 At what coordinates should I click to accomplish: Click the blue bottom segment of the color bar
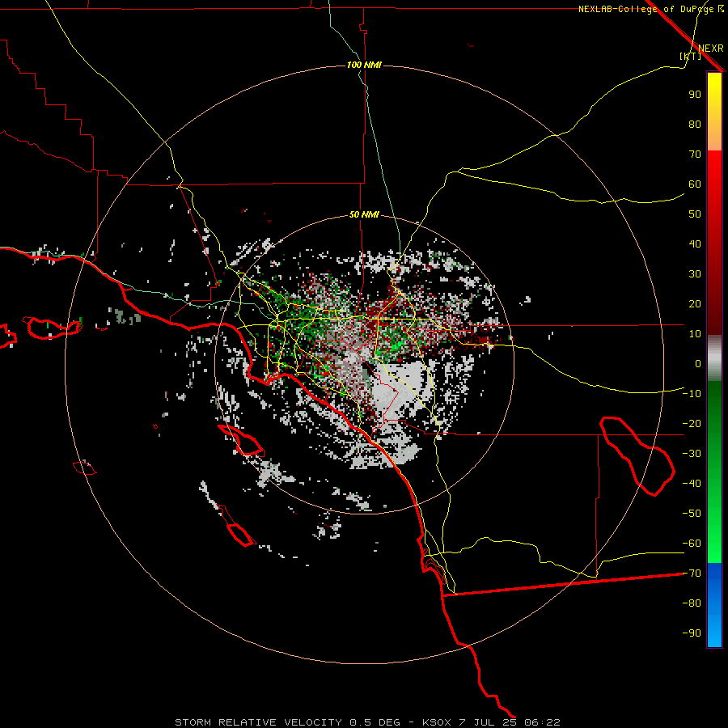tap(714, 605)
